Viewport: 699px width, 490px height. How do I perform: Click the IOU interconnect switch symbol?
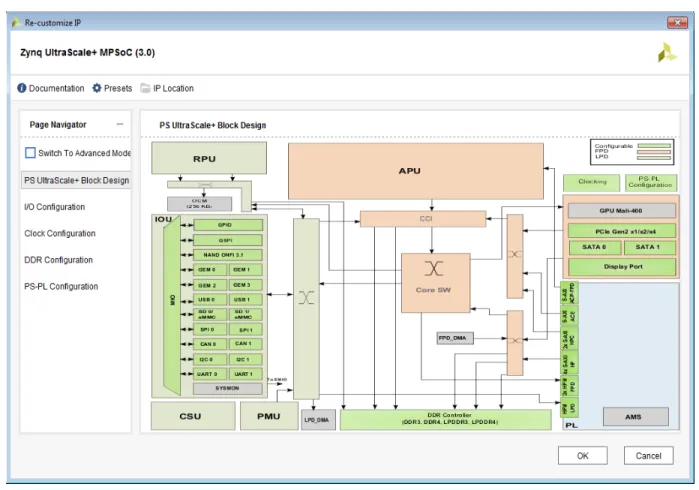coord(306,297)
